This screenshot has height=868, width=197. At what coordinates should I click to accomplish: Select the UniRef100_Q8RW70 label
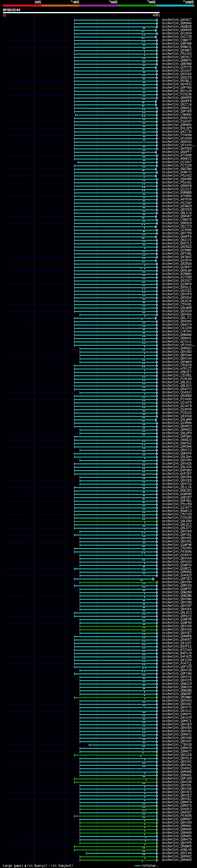tap(176, 61)
